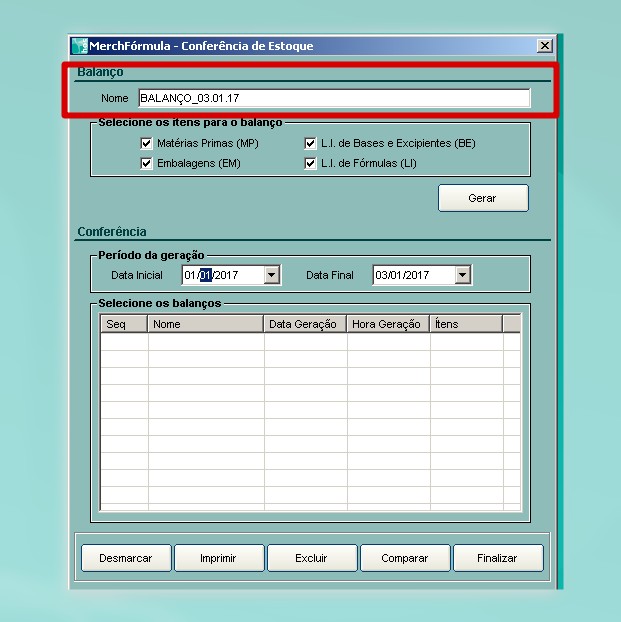Toggle L.I. de Bases e Excipientes checkbox
This screenshot has width=621, height=622.
coord(310,144)
